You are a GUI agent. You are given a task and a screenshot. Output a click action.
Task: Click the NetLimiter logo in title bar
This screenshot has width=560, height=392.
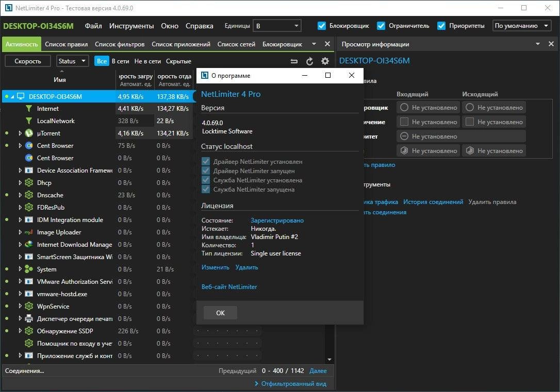pos(9,8)
